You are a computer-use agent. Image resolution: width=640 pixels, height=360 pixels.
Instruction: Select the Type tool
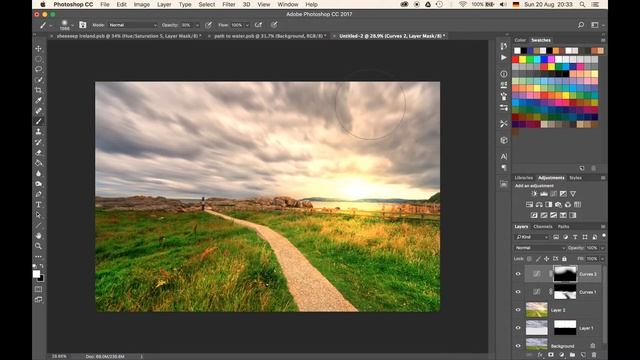pyautogui.click(x=38, y=204)
